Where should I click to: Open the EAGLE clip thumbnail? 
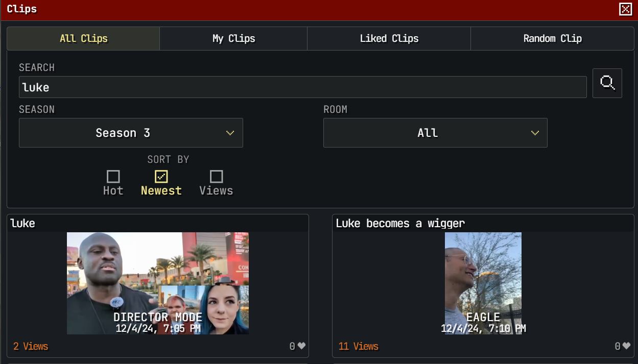pyautogui.click(x=483, y=283)
